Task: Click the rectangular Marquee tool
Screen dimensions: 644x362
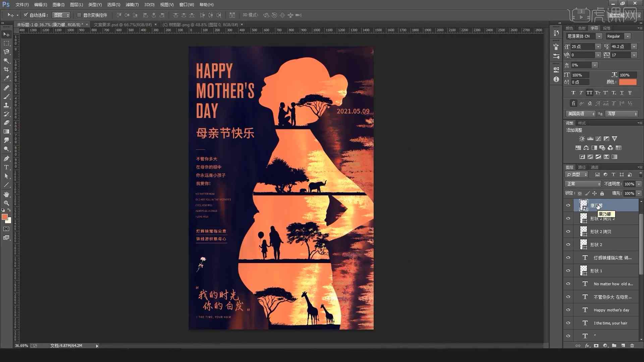Action: (6, 43)
